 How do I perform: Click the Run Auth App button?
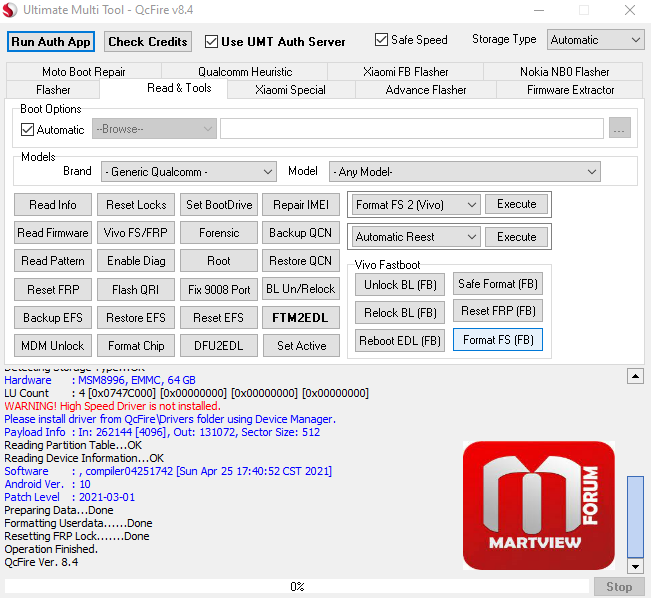51,42
